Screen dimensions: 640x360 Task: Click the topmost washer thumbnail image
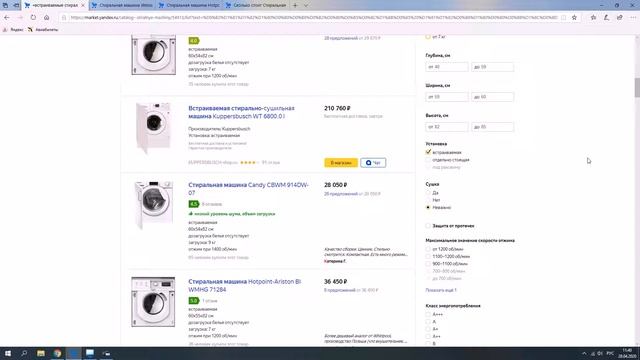pos(153,55)
